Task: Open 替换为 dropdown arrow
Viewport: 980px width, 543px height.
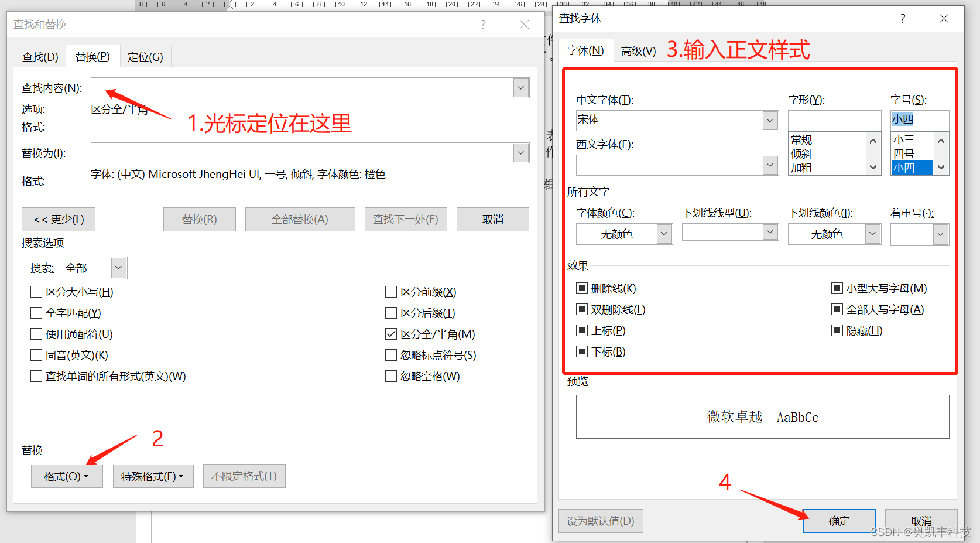Action: 521,153
